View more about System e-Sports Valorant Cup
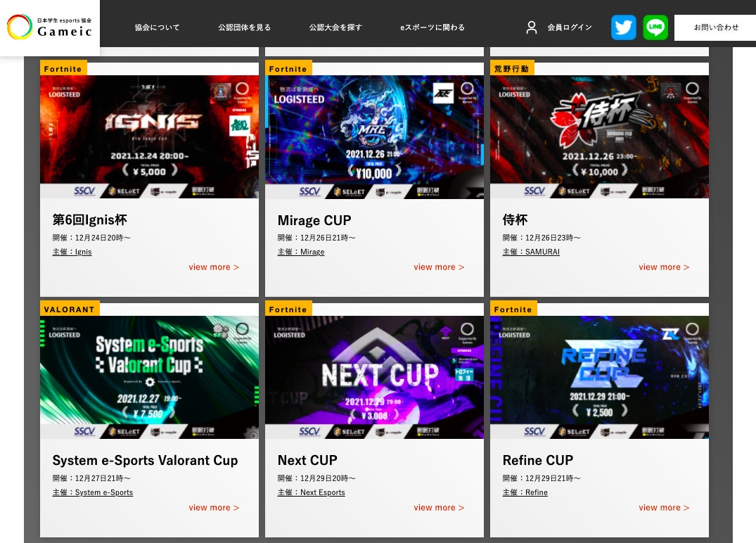The image size is (756, 543). point(214,508)
